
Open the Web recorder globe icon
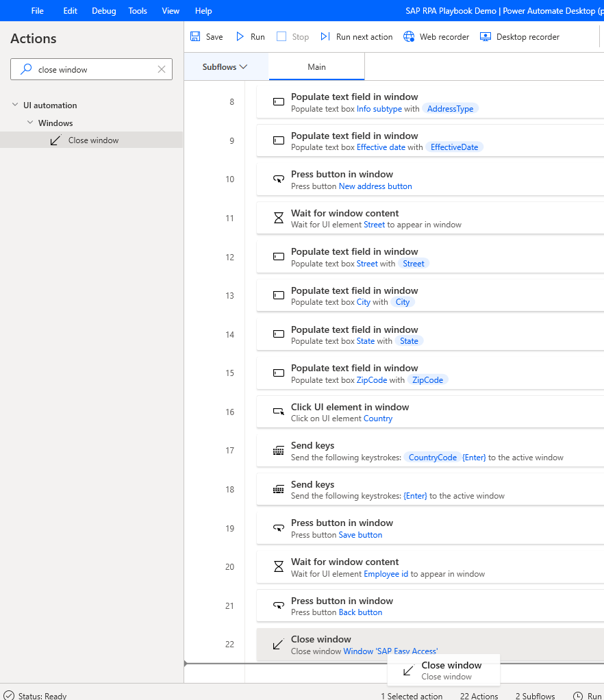click(409, 36)
